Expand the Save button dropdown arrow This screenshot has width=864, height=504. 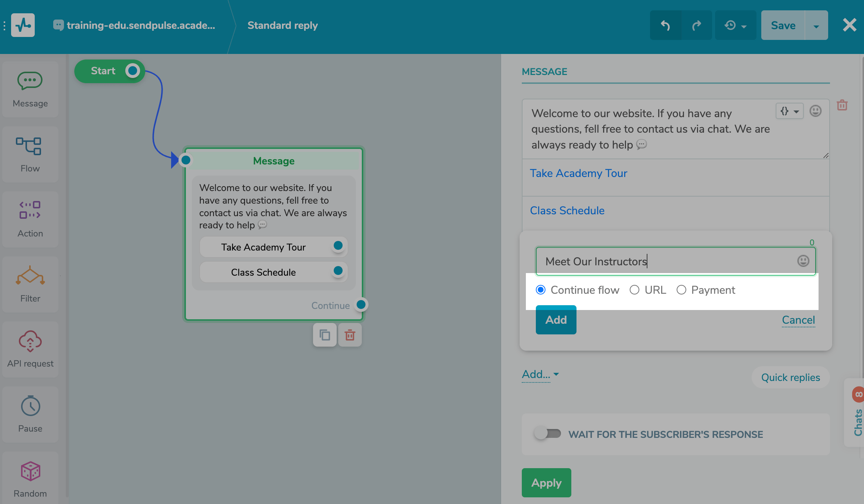(x=816, y=25)
